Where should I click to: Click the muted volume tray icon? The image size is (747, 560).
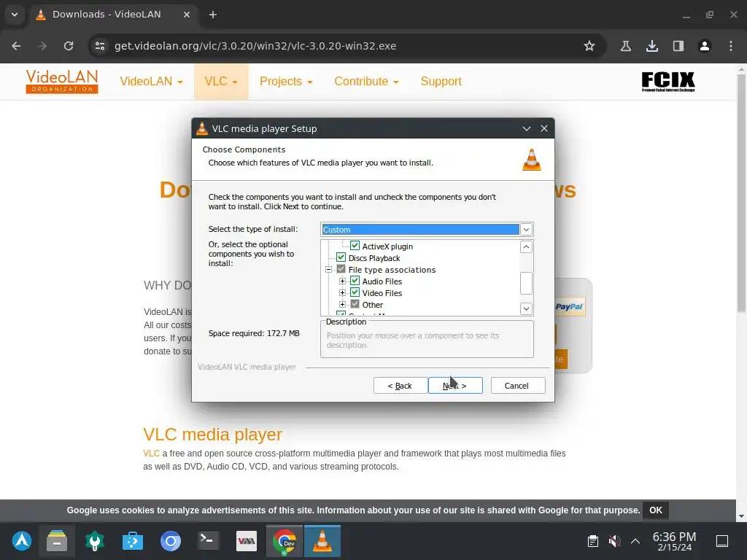tap(614, 541)
